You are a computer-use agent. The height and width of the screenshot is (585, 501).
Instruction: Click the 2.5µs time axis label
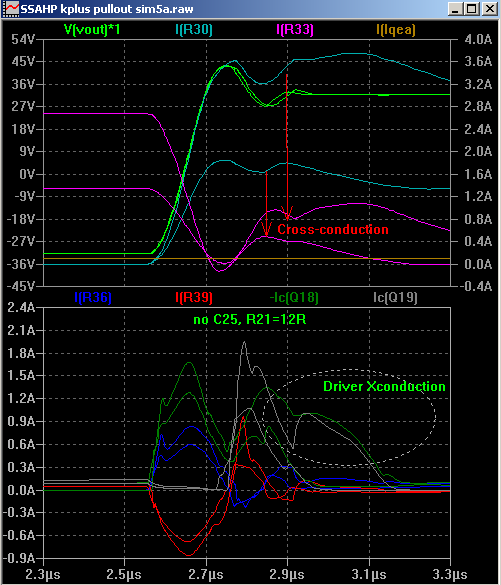124,574
